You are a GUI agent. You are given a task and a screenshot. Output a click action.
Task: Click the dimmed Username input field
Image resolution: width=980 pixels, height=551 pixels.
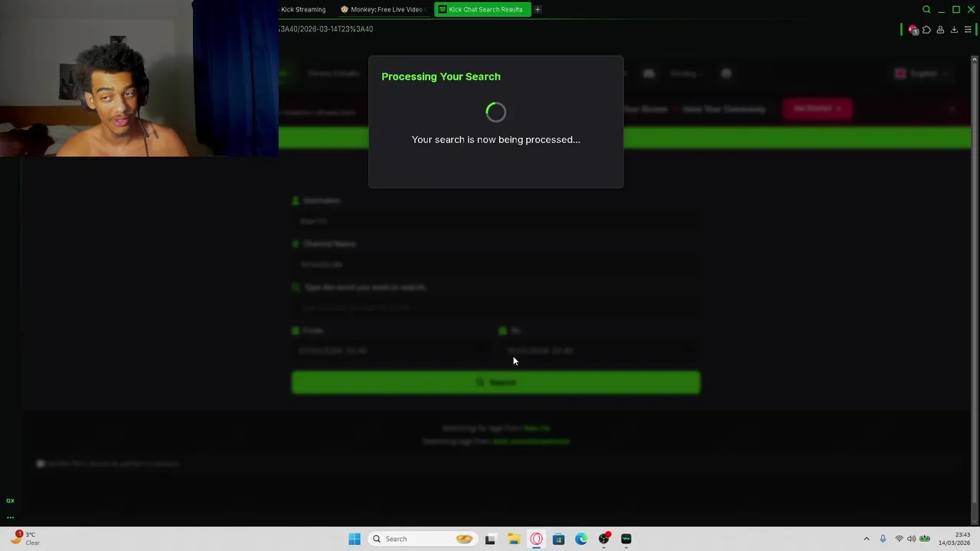pos(495,221)
